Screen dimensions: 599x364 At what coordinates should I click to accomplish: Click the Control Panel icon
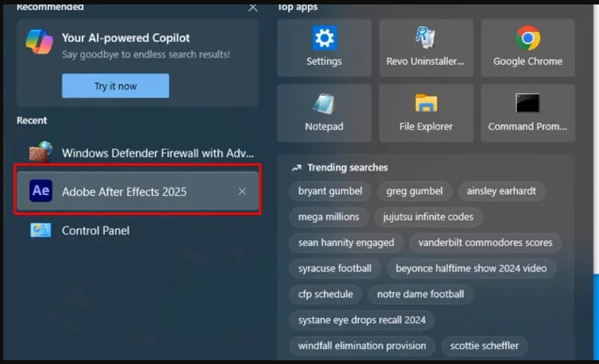(41, 231)
